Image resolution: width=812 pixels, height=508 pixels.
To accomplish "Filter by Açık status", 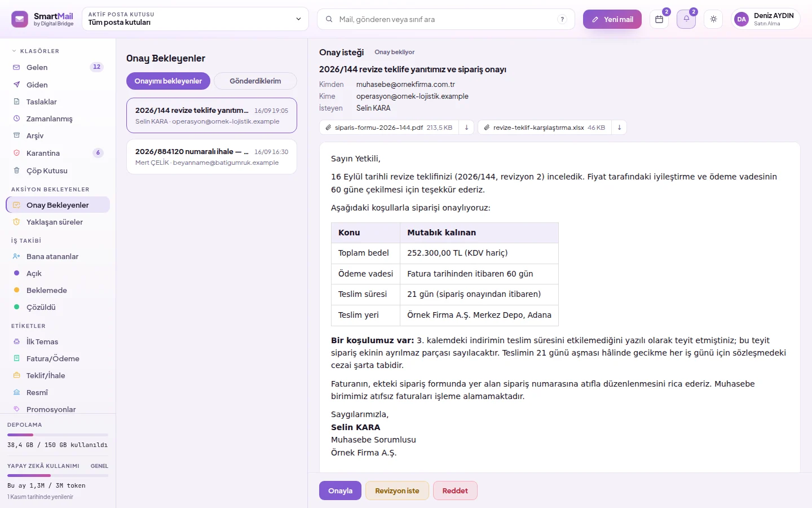I will (x=58, y=273).
